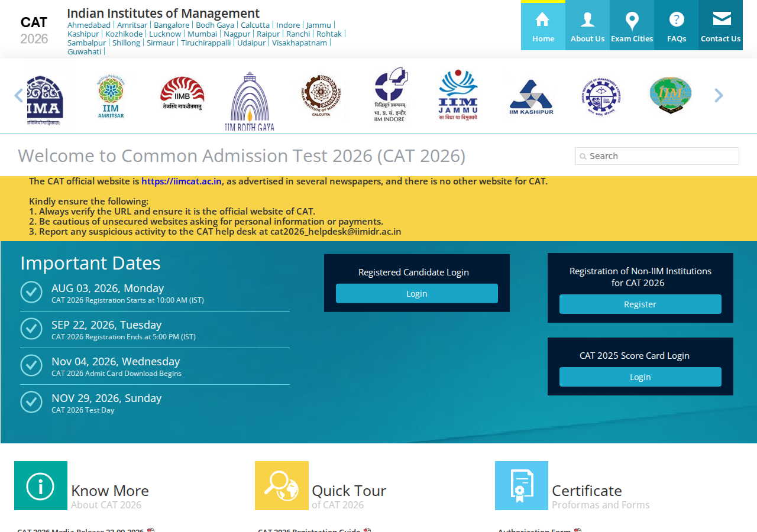Open the FAQs tab

click(676, 25)
